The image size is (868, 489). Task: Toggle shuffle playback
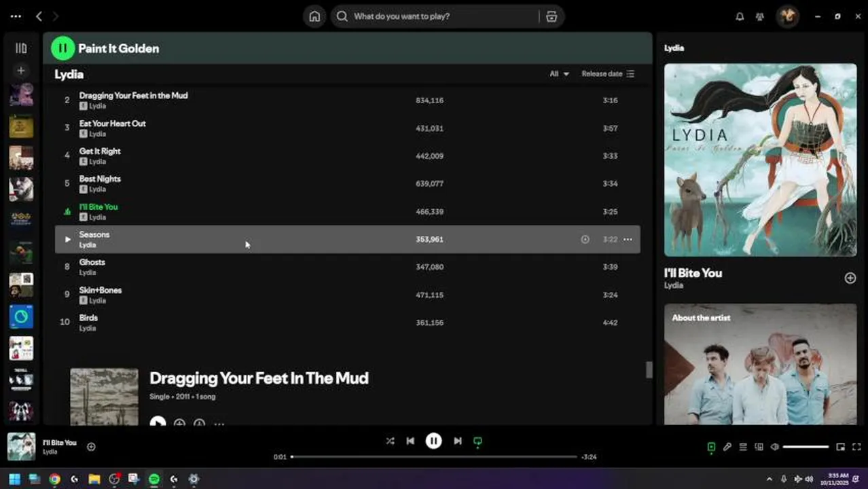[390, 441]
